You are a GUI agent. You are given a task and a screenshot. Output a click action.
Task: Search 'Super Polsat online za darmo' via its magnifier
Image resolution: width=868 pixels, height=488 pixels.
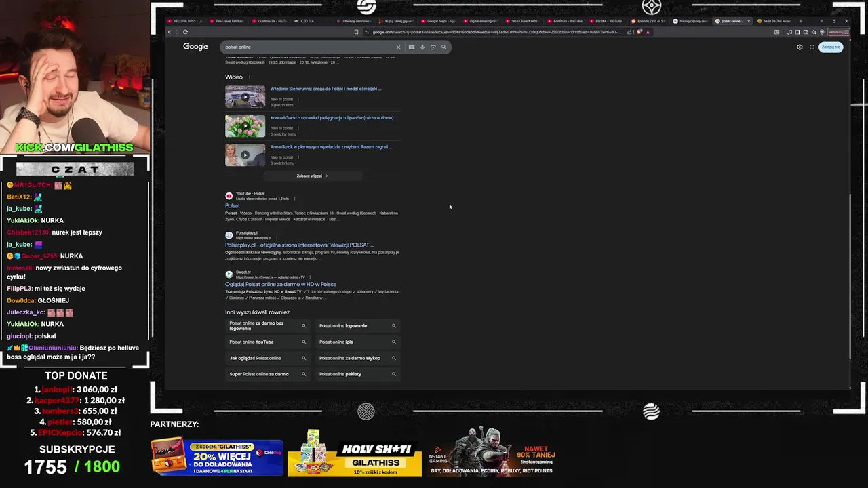click(x=304, y=374)
